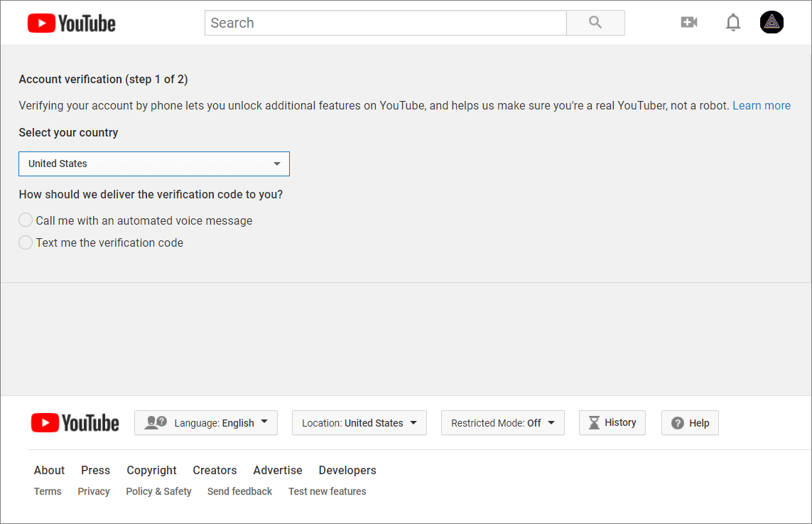Open the Restricted Mode dropdown

[x=502, y=422]
